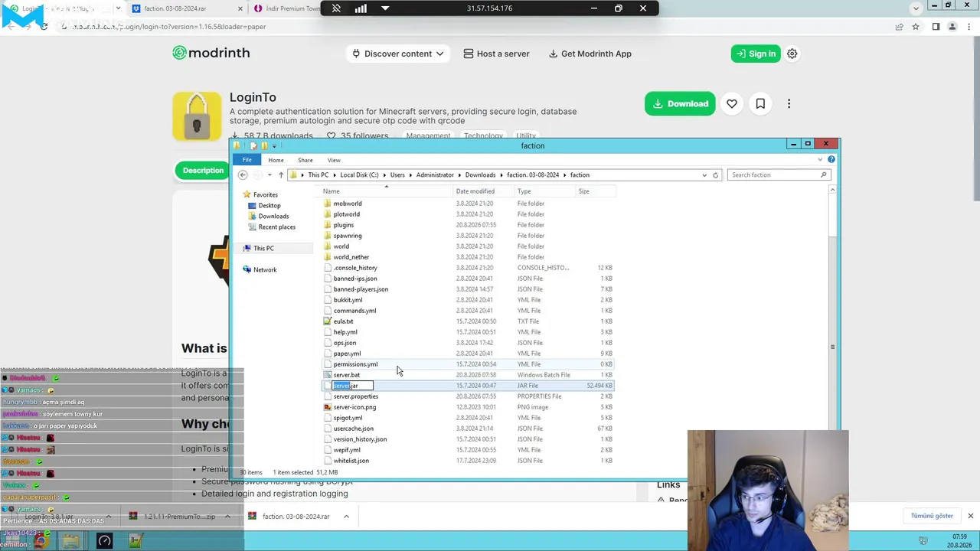The image size is (980, 551).
Task: Open File Explorer from the taskbar
Action: coord(70,541)
